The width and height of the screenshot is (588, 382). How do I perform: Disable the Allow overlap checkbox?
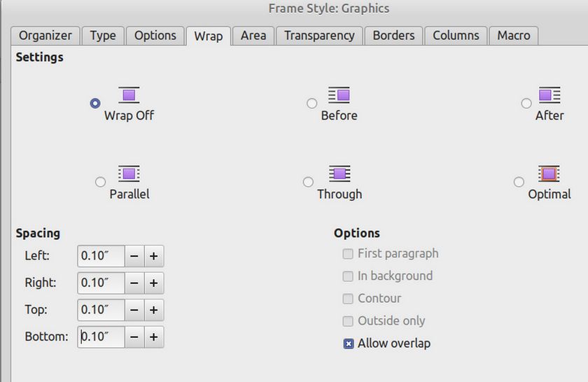click(349, 344)
